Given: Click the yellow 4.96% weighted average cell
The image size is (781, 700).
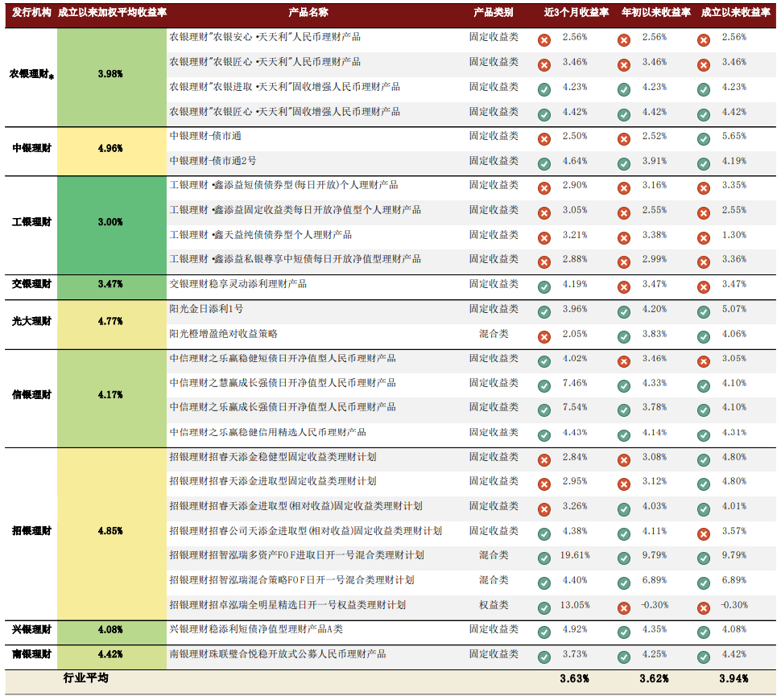Looking at the screenshot, I should pos(112,150).
